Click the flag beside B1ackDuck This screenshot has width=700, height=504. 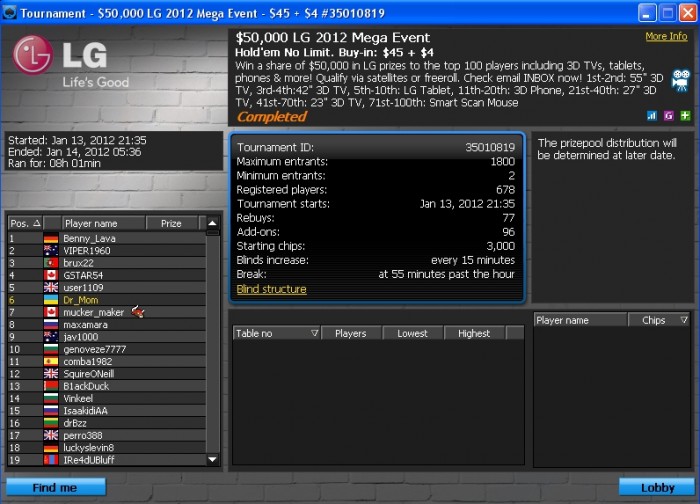51,386
